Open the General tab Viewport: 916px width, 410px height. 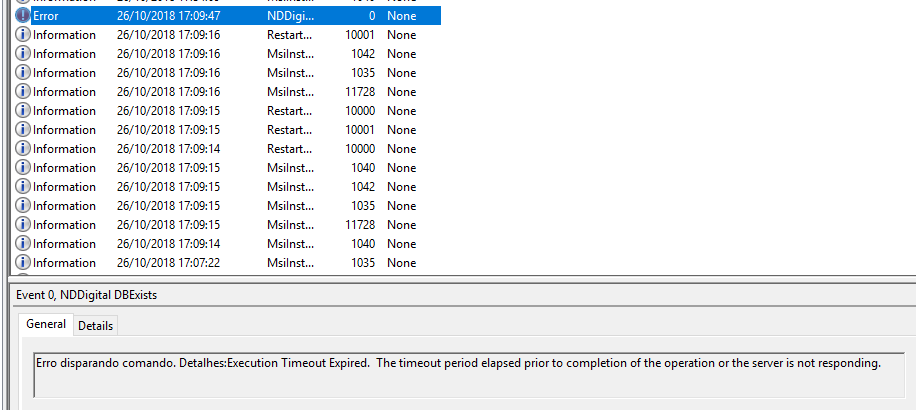(46, 325)
